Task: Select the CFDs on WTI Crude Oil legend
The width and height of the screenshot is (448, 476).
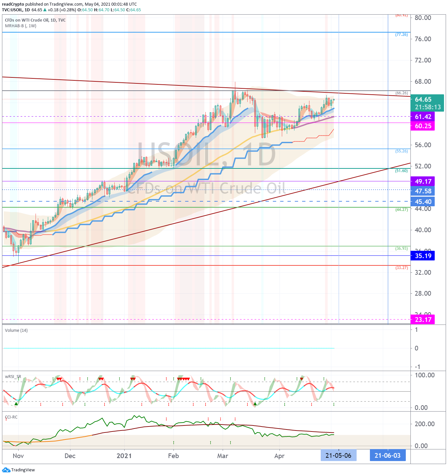Action: [x=35, y=20]
